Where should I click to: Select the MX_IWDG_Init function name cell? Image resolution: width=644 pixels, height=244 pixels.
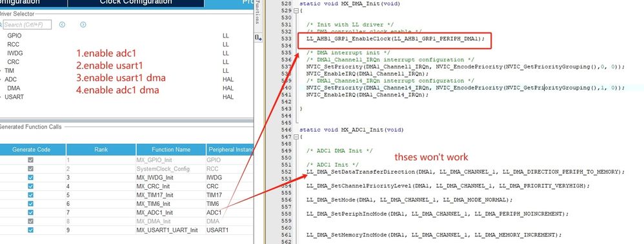point(171,178)
